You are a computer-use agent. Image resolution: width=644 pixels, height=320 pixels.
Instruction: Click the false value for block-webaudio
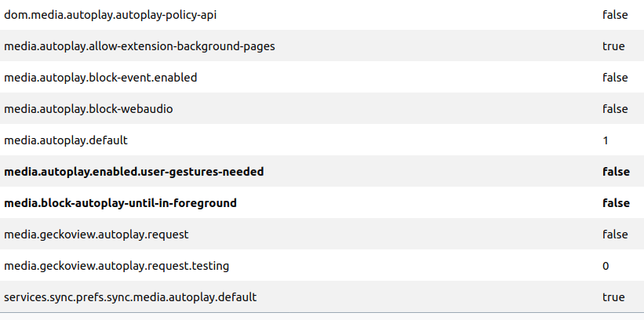(x=615, y=109)
